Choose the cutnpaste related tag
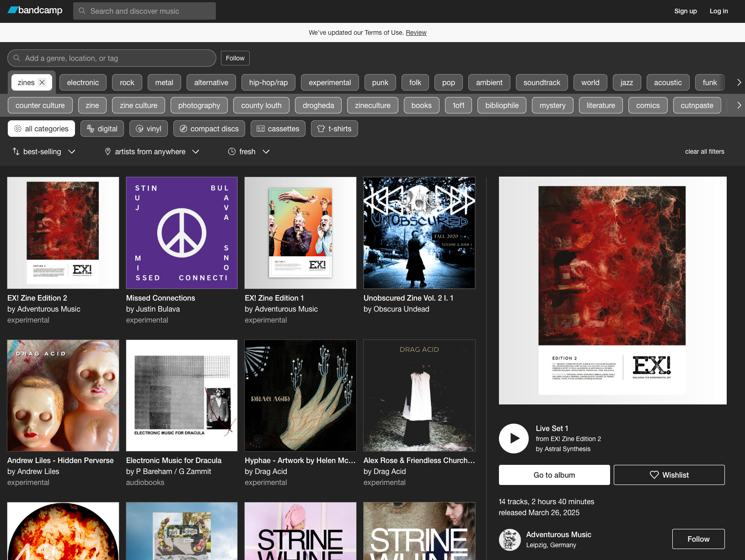This screenshot has width=745, height=560. [x=697, y=105]
